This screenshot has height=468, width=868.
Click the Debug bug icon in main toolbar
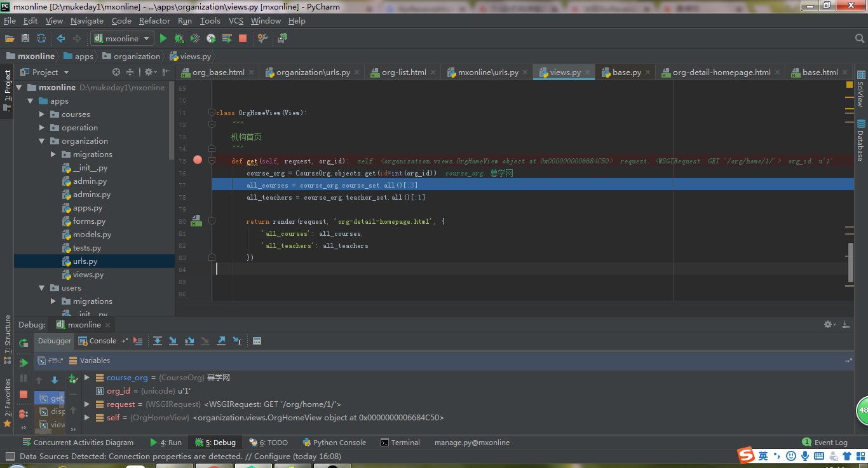point(179,39)
